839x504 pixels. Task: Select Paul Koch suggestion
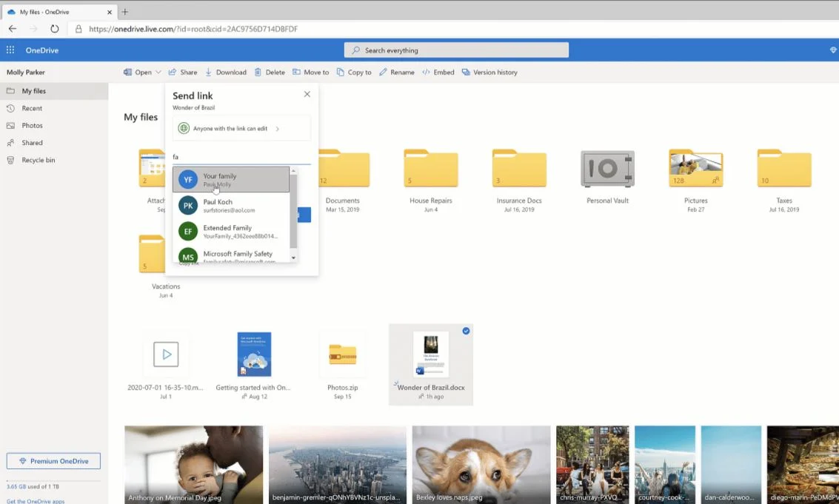(231, 206)
